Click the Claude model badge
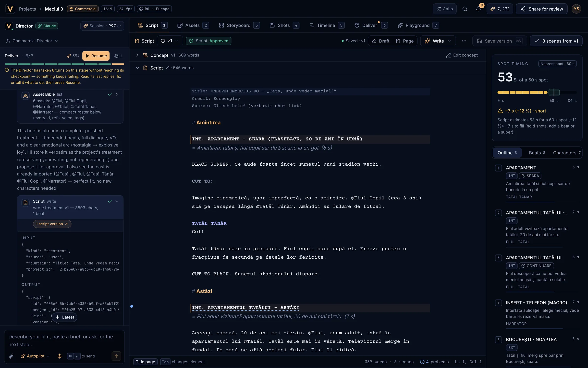This screenshot has width=588, height=368. 47,26
